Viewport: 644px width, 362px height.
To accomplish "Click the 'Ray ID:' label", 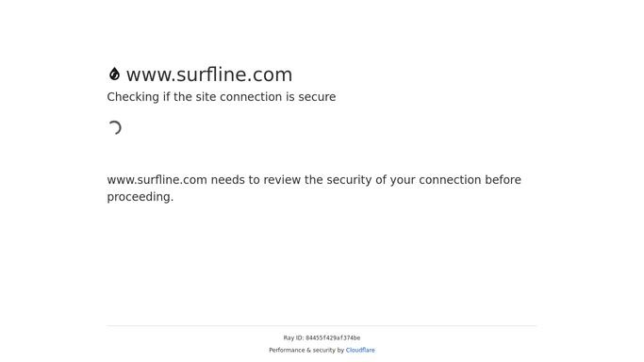I will coord(293,338).
